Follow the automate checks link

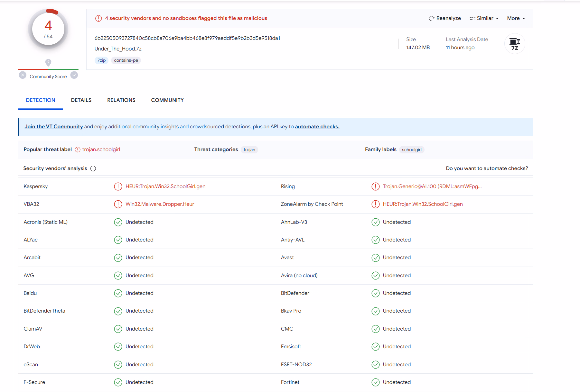coord(317,127)
